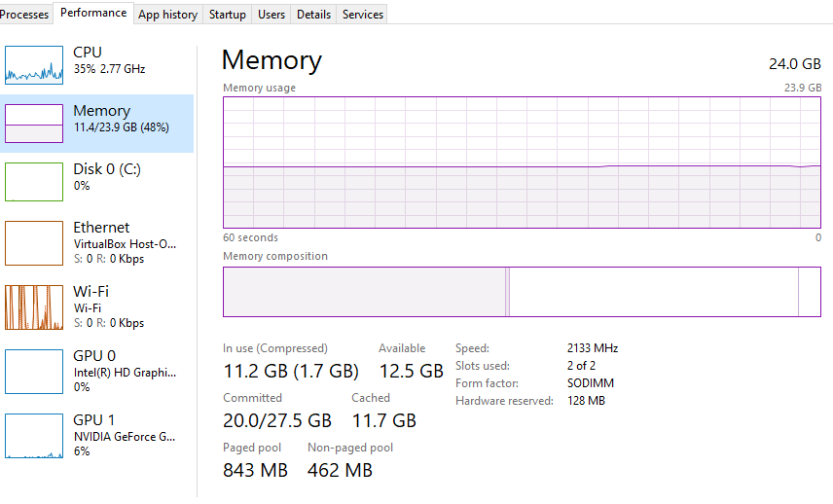
Task: Open the App history tab
Action: (x=167, y=15)
